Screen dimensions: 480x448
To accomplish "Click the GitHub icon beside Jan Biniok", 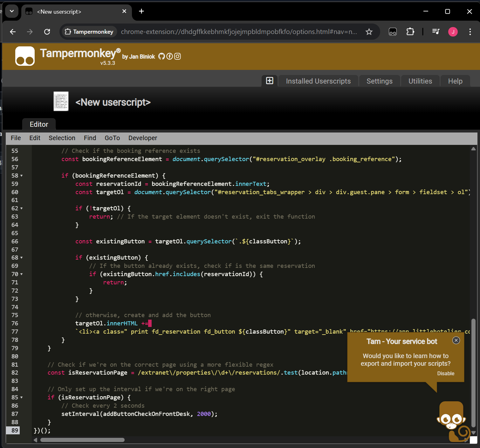I will pos(161,57).
